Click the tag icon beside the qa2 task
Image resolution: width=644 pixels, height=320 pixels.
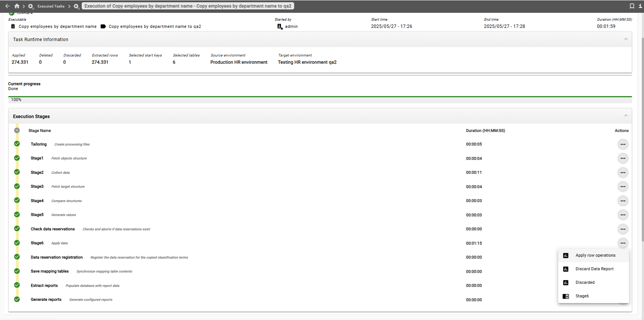103,26
